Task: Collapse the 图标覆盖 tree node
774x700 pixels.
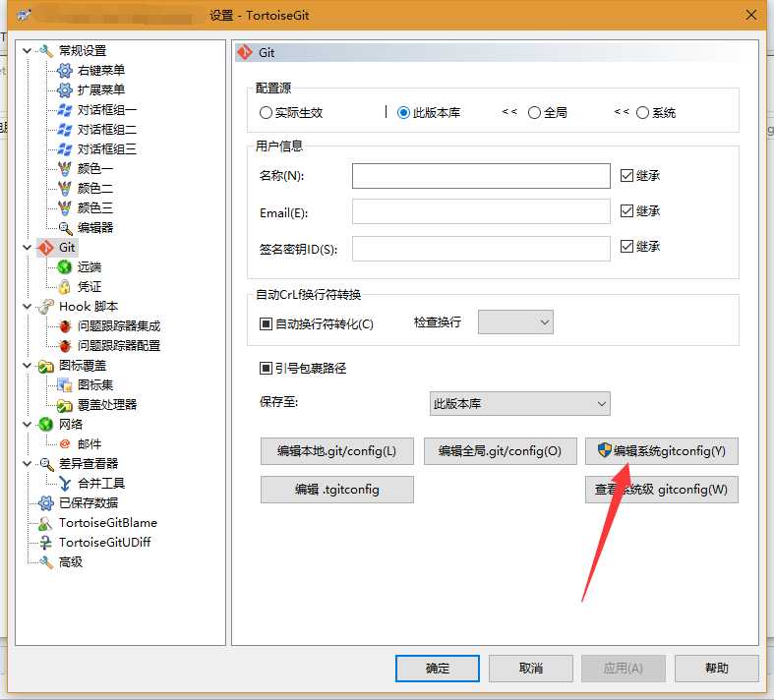Action: [x=28, y=366]
